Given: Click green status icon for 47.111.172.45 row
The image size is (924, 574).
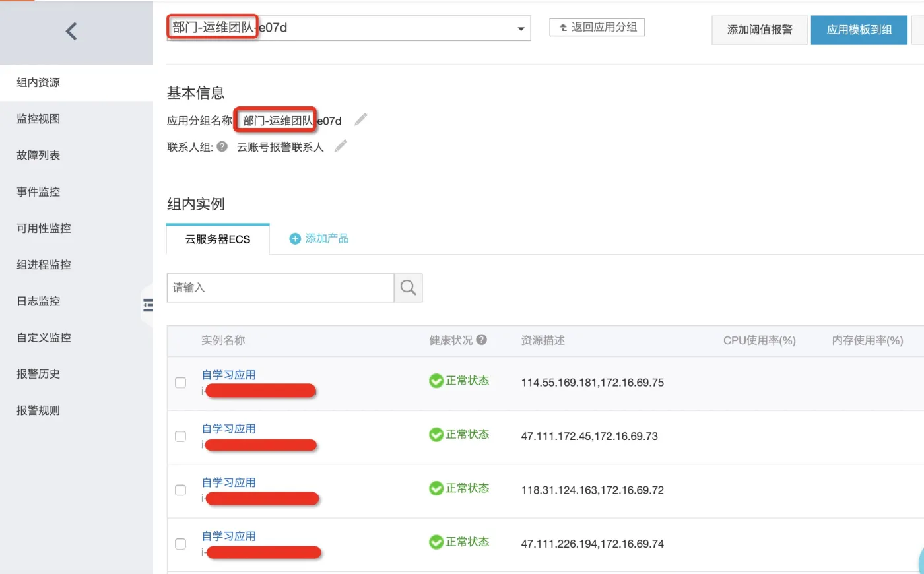Looking at the screenshot, I should [x=436, y=435].
